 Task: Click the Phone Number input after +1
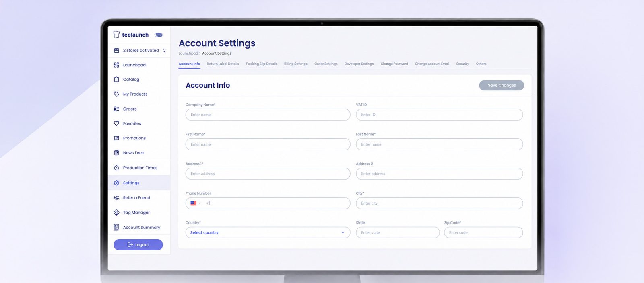(277, 203)
